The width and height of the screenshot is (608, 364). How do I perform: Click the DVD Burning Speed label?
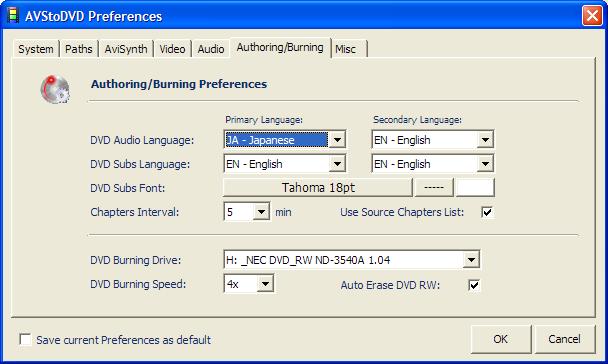pos(138,284)
